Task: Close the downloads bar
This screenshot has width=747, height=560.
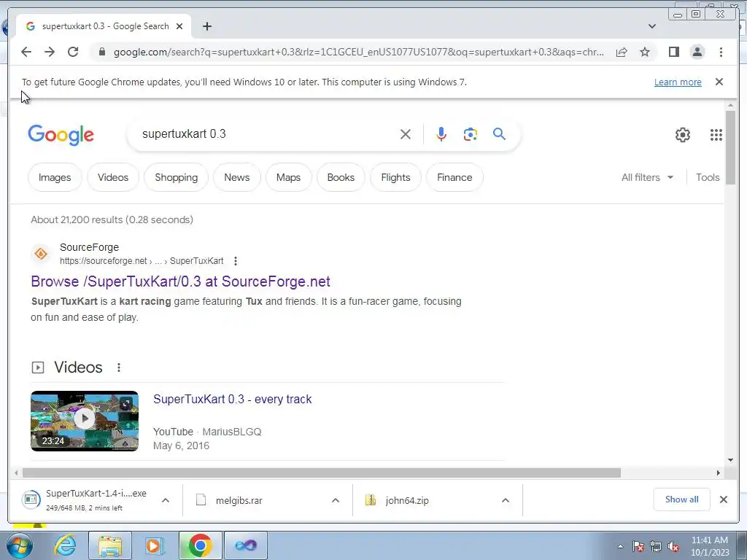Action: [x=723, y=499]
